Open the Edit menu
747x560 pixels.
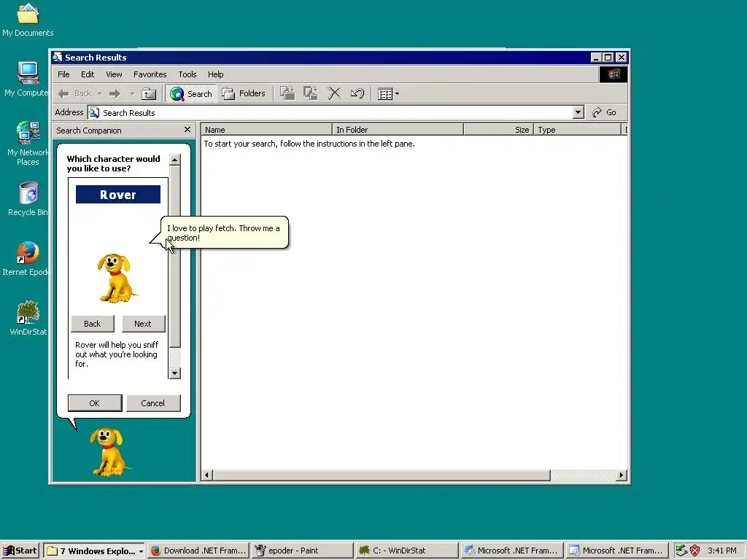point(88,74)
